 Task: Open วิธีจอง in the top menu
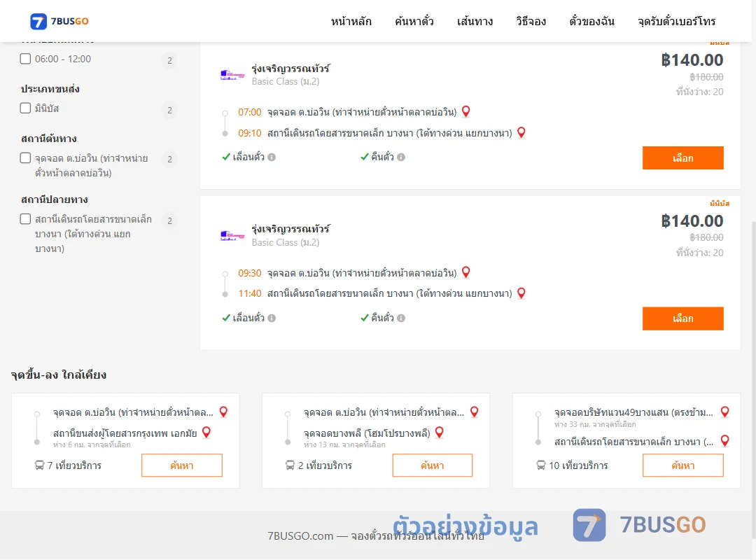click(x=531, y=21)
